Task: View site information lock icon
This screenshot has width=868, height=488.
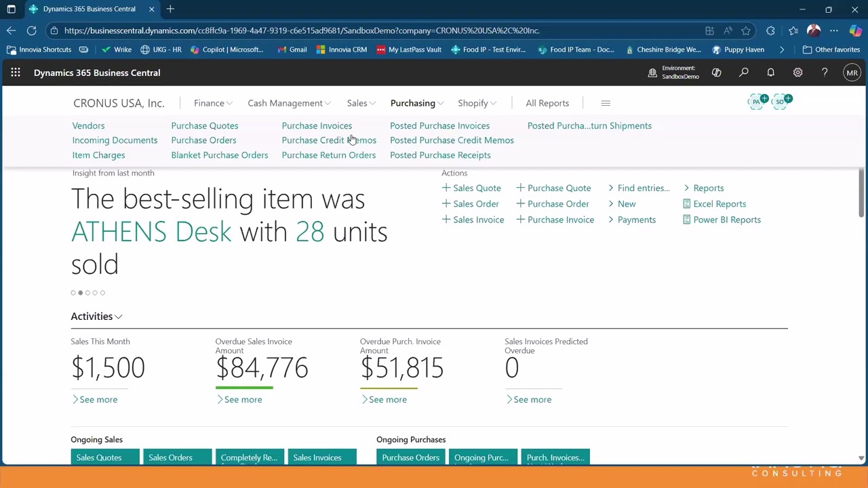Action: 54,30
